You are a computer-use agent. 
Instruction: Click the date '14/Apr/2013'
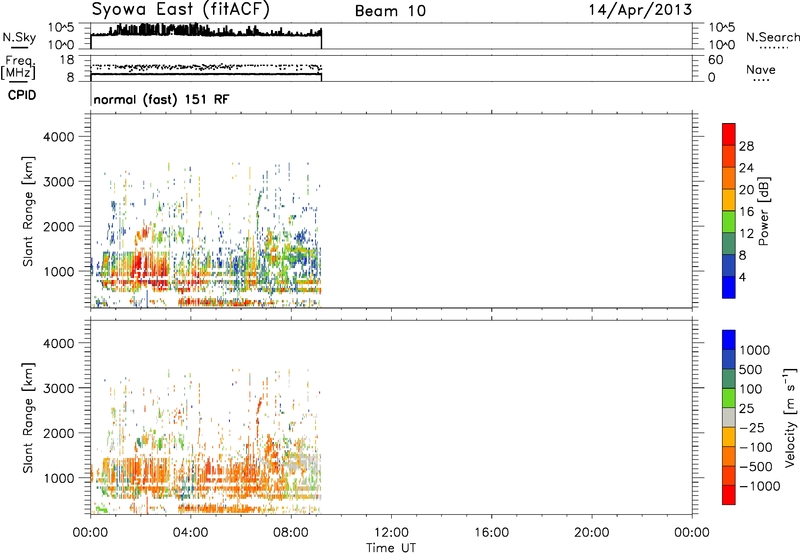(x=640, y=10)
